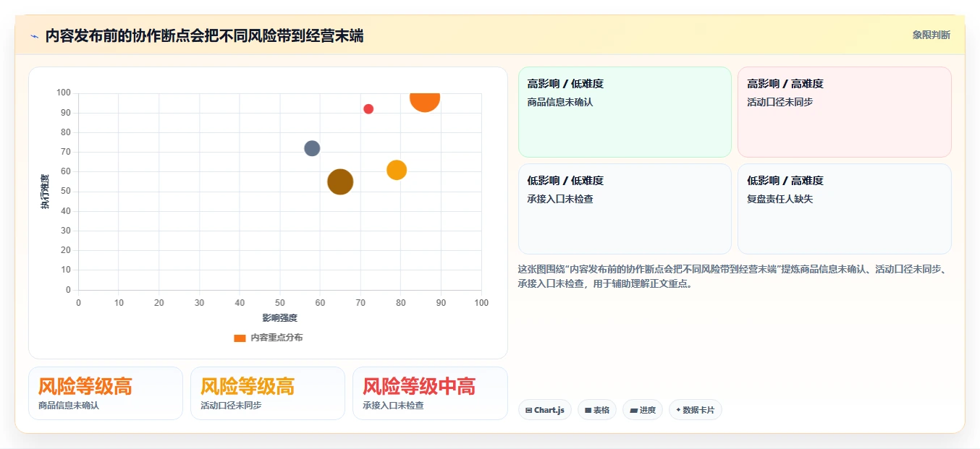Image resolution: width=980 pixels, height=449 pixels.
Task: Click the 执行难度 y-axis title
Action: pos(45,192)
